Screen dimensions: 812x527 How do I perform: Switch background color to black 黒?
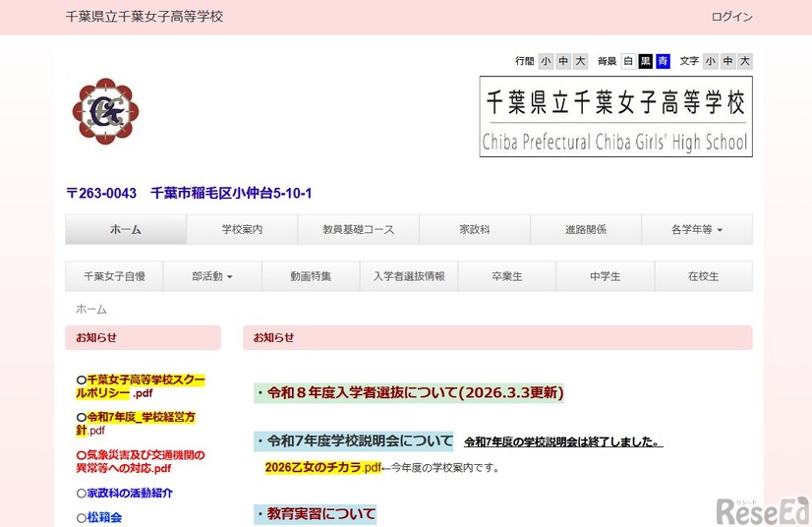click(x=646, y=61)
